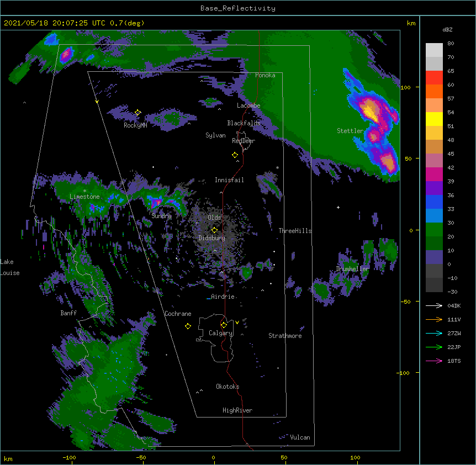This screenshot has height=465, width=476.
Task: Click the red swatch in dBZ legend
Action: tap(434, 77)
